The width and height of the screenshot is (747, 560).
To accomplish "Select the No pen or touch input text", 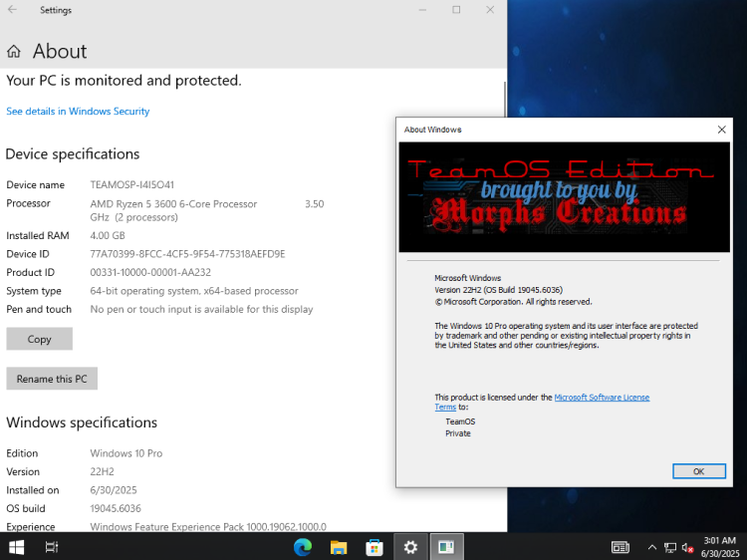I will click(x=201, y=309).
